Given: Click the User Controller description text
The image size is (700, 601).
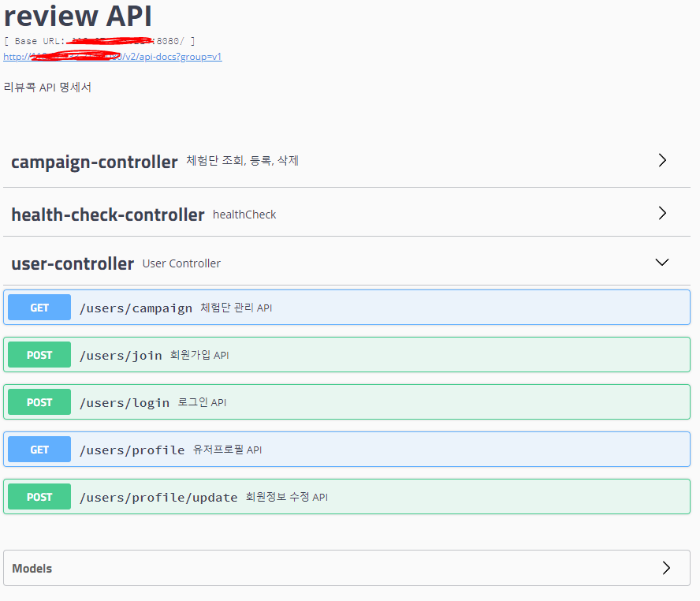Looking at the screenshot, I should pyautogui.click(x=181, y=263).
